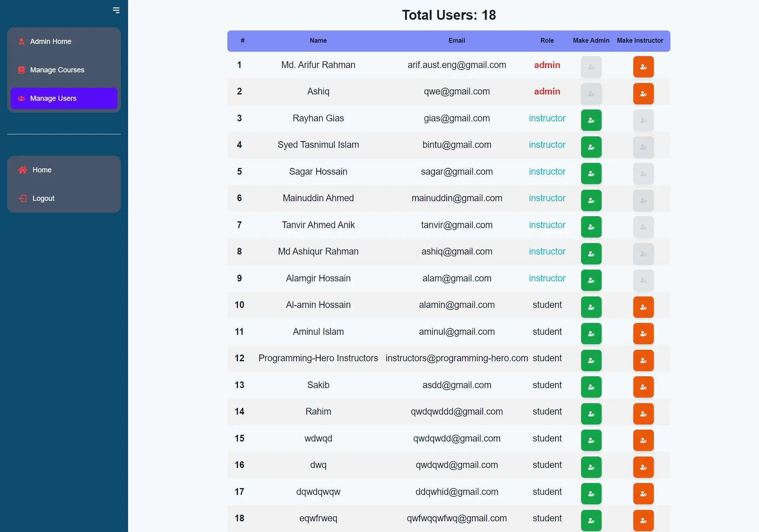
Task: Collapse sidebar with hamburger menu icon
Action: 116,10
